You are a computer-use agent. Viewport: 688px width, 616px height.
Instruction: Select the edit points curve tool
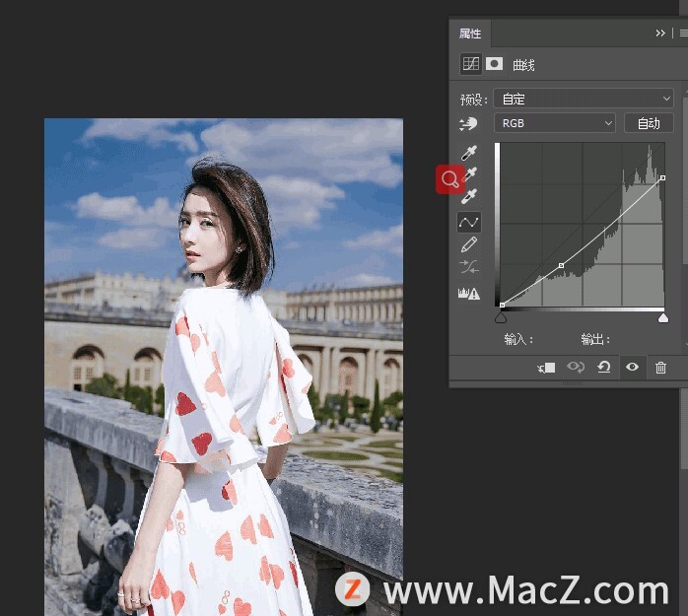[468, 222]
